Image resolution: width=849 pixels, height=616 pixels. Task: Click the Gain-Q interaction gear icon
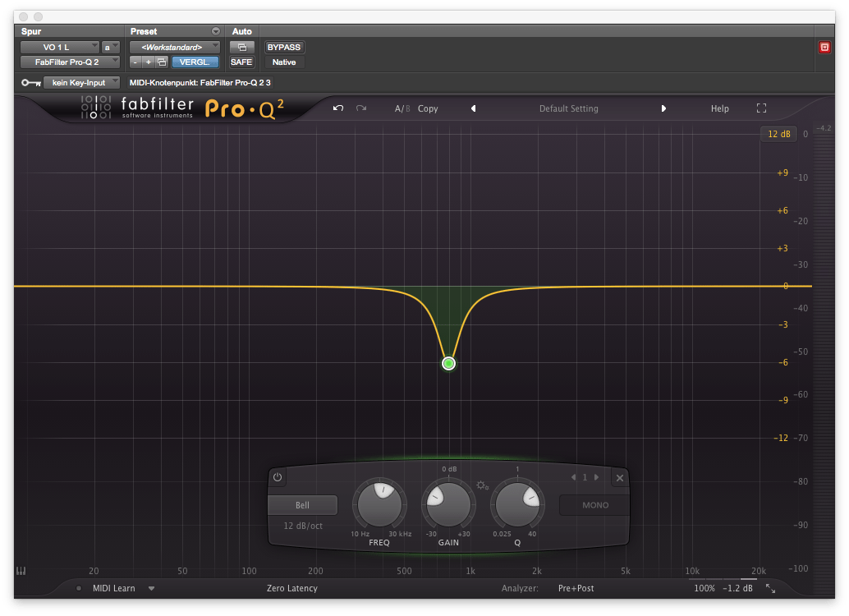[483, 485]
